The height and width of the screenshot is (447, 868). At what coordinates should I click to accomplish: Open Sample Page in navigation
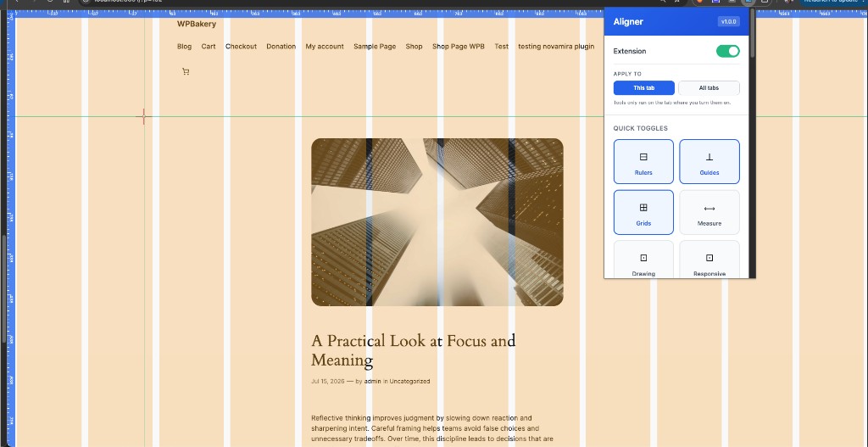click(x=375, y=47)
